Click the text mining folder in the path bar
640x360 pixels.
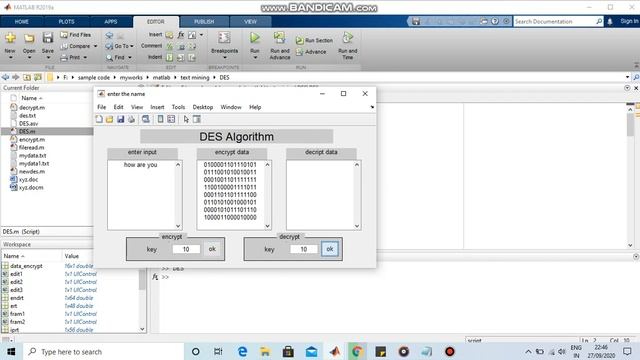(195, 77)
